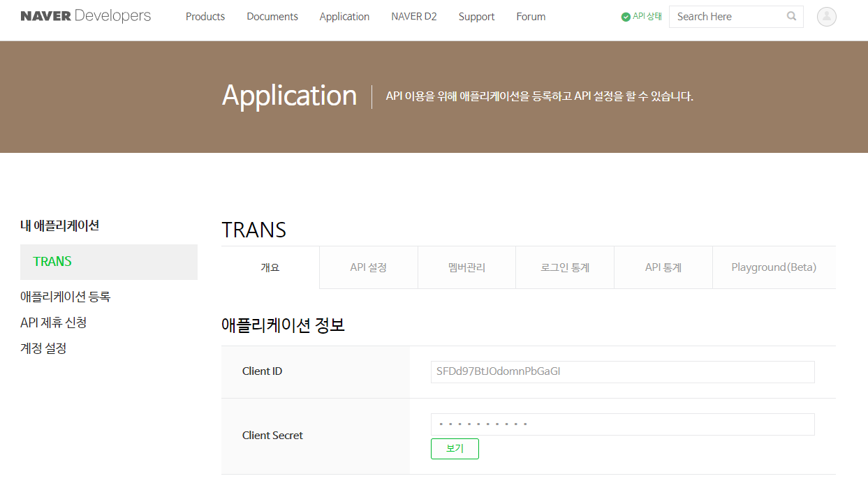Screen dimensions: 868x504
Task: Open the Products menu
Action: coord(205,17)
